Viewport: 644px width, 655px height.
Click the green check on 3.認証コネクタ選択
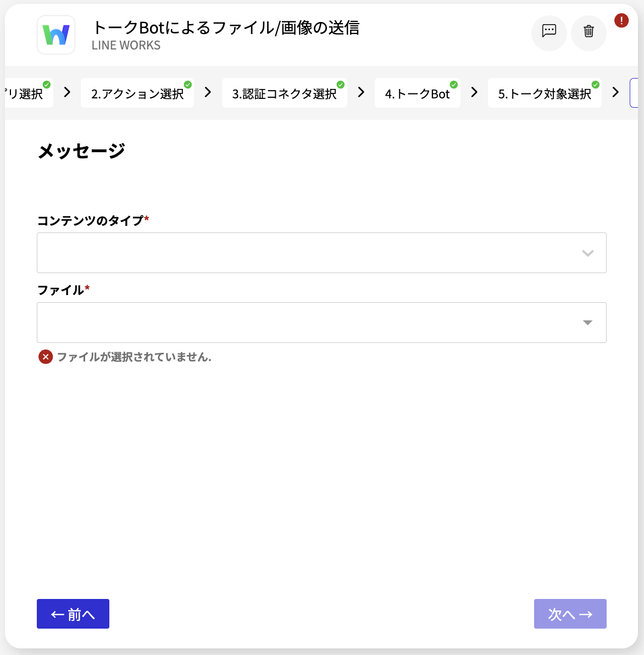click(341, 85)
